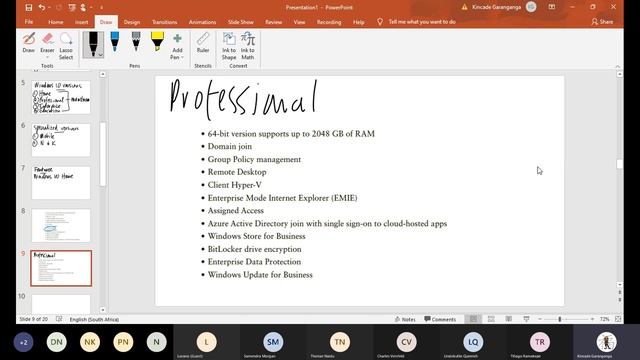Open the File menu
This screenshot has width=640, height=360.
pyautogui.click(x=29, y=22)
